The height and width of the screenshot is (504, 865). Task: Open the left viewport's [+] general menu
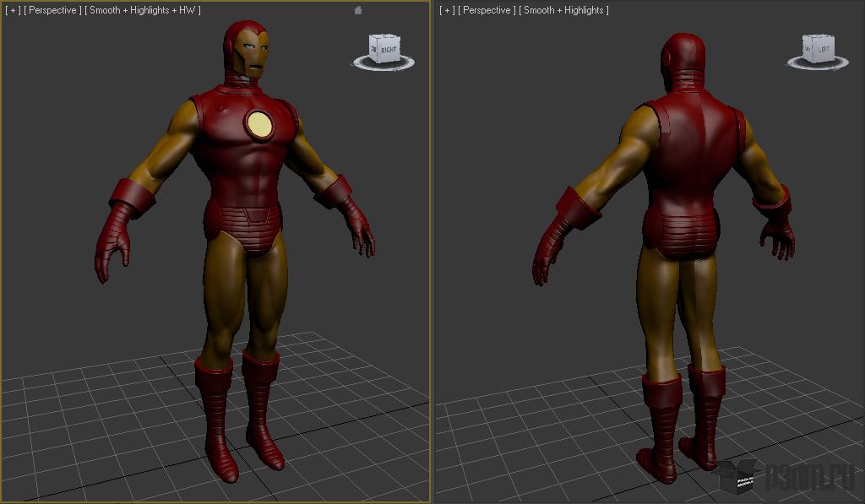[x=13, y=10]
